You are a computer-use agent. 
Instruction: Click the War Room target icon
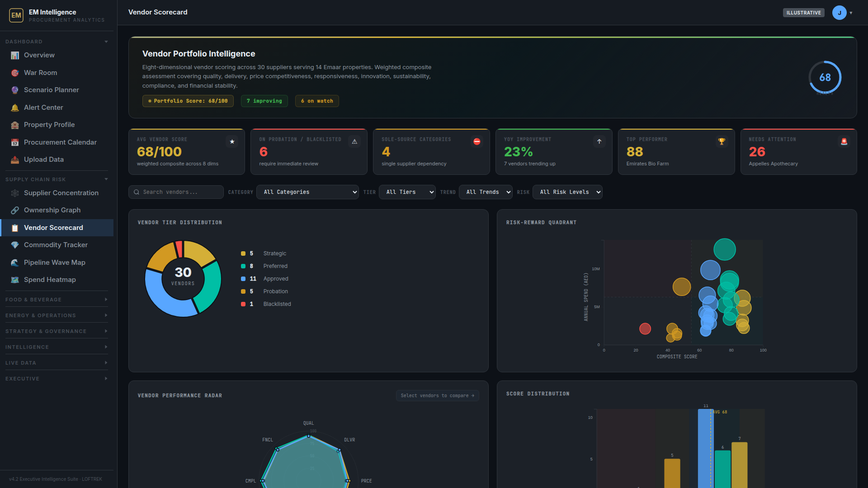(15, 73)
